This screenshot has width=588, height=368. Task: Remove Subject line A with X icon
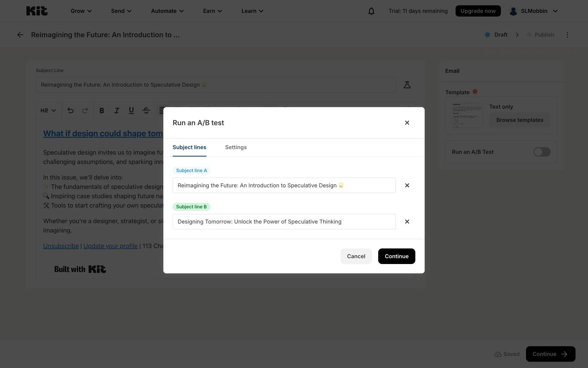[x=407, y=186]
